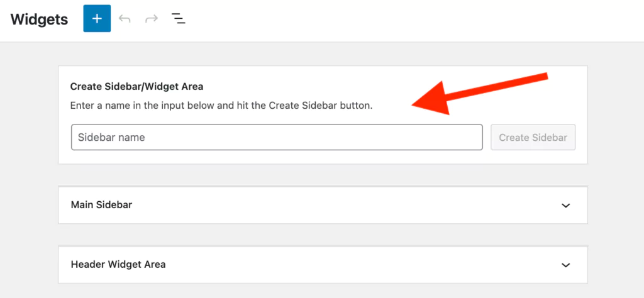The image size is (644, 298).
Task: Click the Widgets page heading
Action: click(40, 19)
